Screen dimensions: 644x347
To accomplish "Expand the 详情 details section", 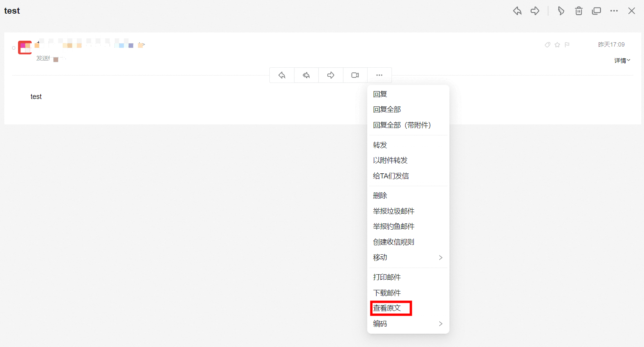I will pos(622,61).
